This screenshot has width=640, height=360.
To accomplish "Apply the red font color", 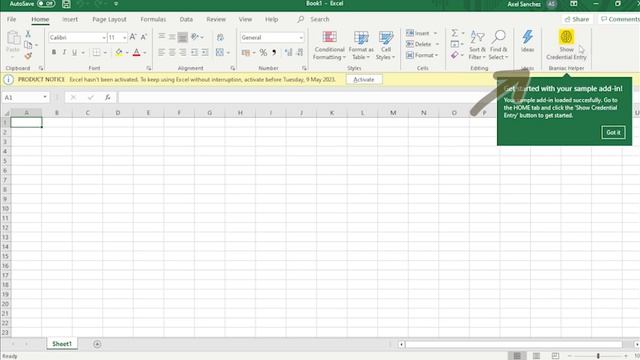I will pyautogui.click(x=136, y=52).
